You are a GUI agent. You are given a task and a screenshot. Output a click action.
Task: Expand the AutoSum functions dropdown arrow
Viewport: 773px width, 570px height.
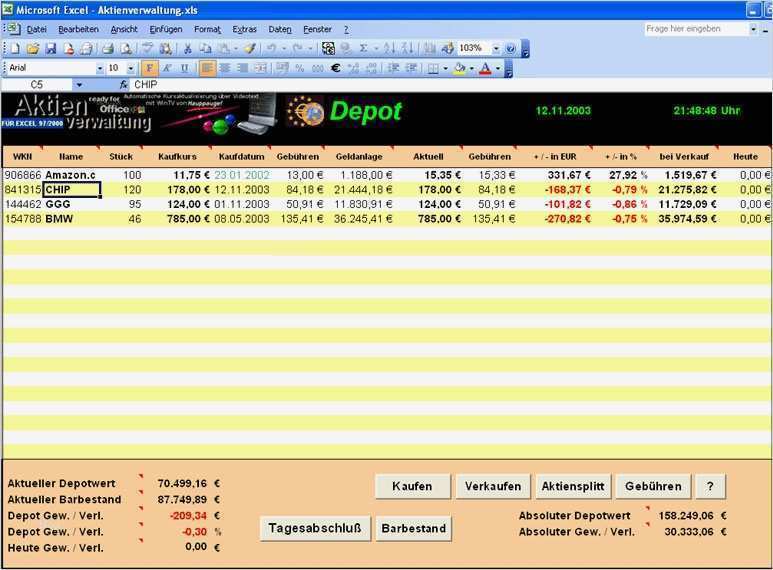pyautogui.click(x=376, y=48)
